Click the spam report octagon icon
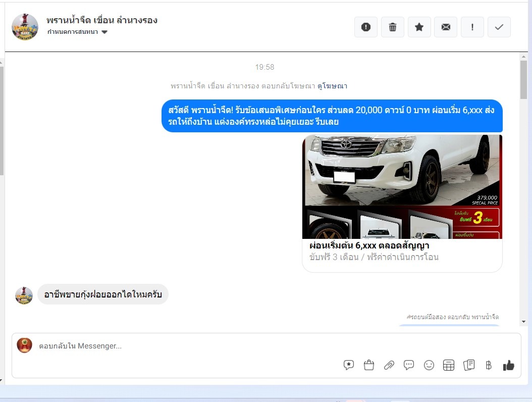Screen dimensions: 532x402 366,27
